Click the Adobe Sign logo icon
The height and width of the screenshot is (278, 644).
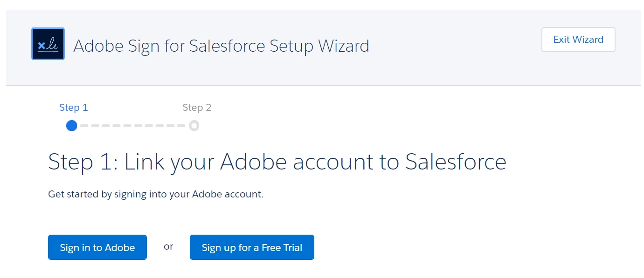[x=48, y=44]
